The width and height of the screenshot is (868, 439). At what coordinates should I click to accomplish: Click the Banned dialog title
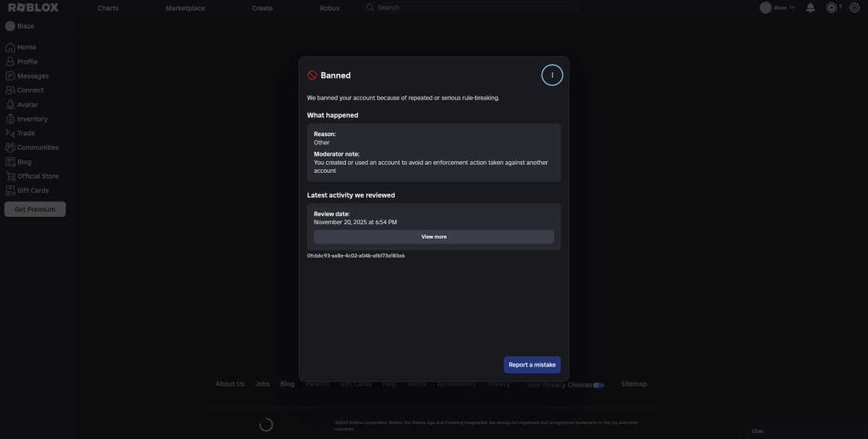[x=336, y=75]
